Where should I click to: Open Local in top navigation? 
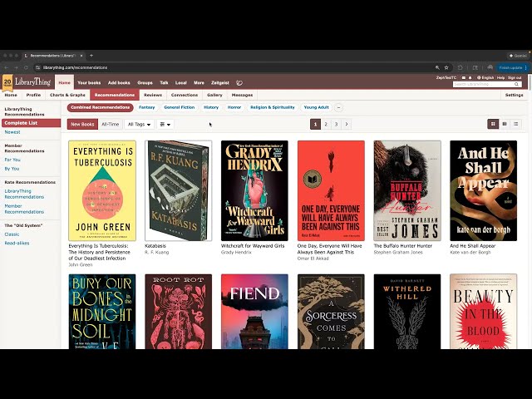point(181,83)
